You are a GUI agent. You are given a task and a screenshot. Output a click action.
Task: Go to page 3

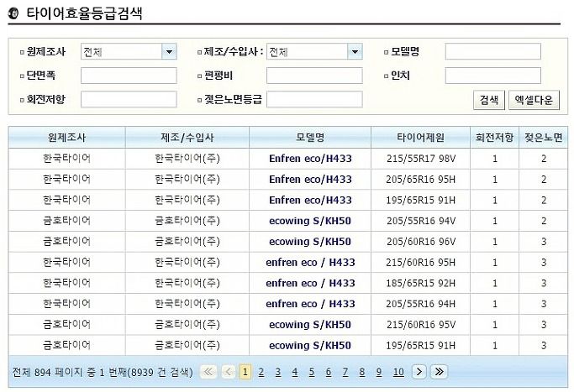(x=278, y=372)
